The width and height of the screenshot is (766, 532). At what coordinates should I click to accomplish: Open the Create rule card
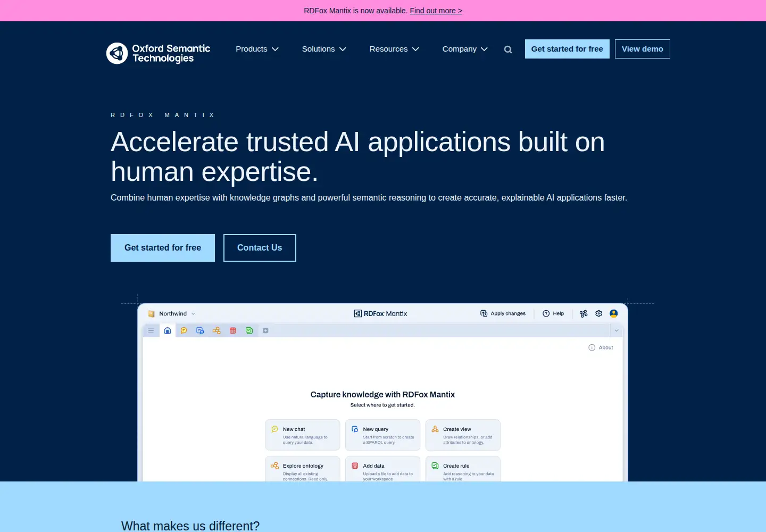coord(463,469)
